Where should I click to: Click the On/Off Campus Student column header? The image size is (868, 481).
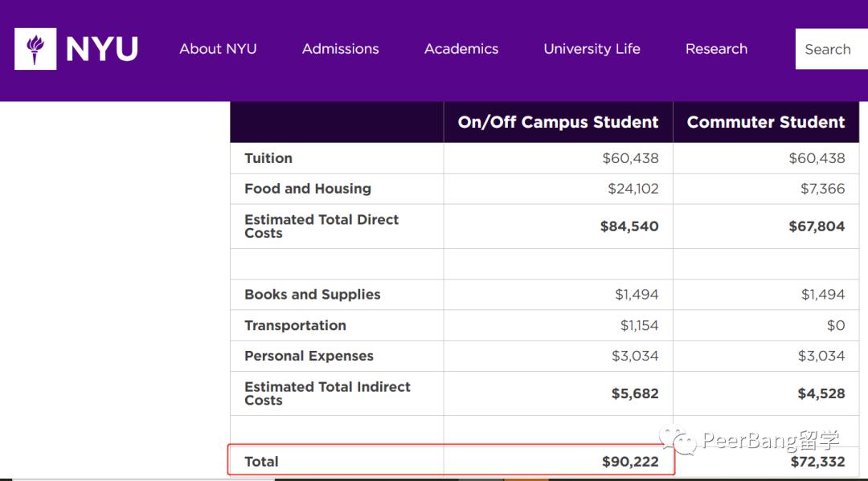[558, 122]
